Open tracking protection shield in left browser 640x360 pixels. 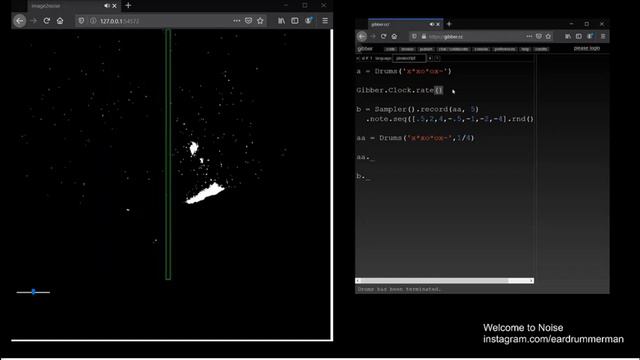click(x=81, y=21)
